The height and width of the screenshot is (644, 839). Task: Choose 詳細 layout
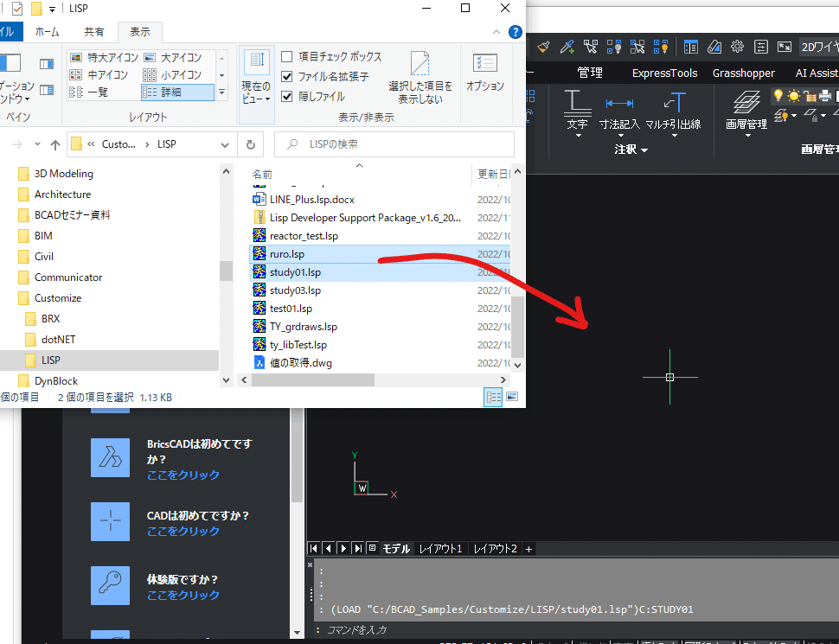pyautogui.click(x=177, y=92)
